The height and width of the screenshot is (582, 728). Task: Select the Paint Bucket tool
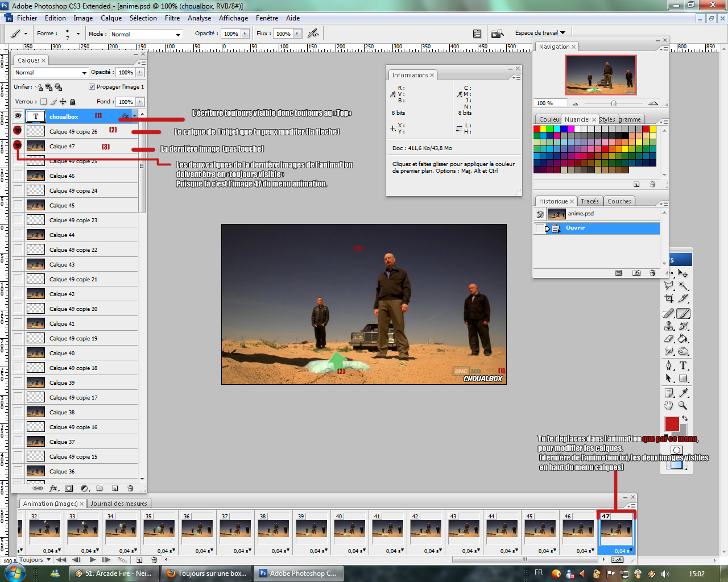pos(683,339)
